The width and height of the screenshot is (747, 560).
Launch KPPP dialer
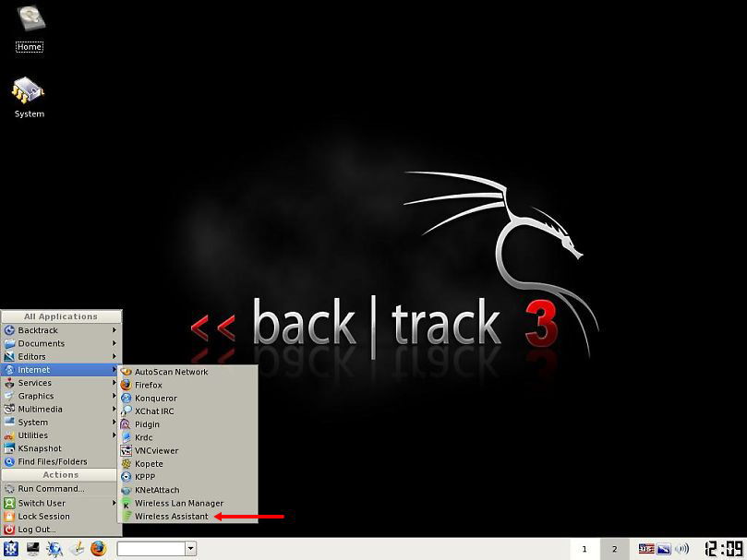coord(187,477)
